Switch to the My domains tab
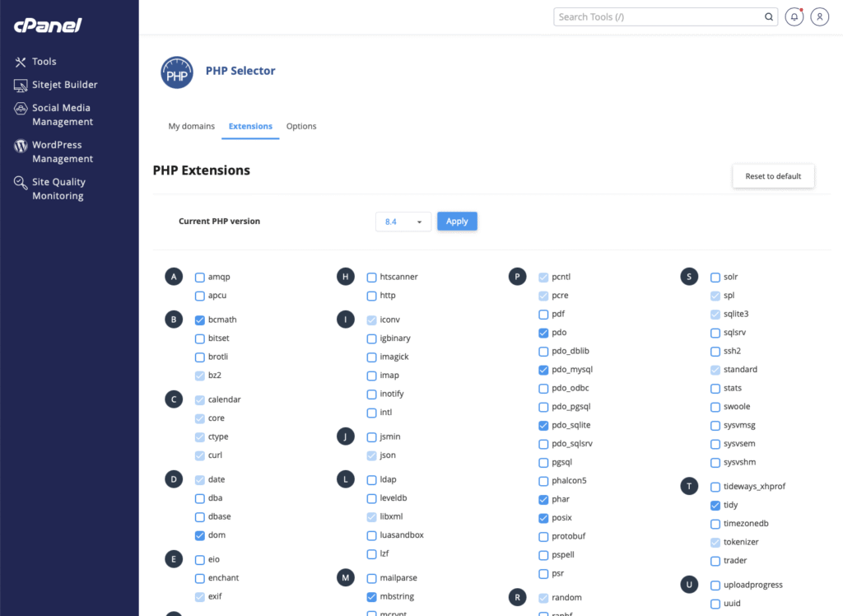The image size is (843, 616). point(191,127)
